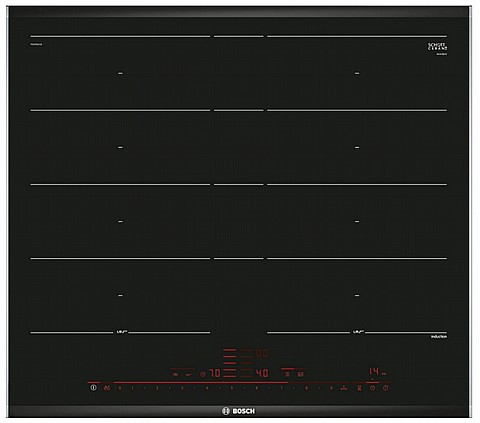The width and height of the screenshot is (480, 423).
Task: Tap the FlexInduction link symbol on right zone
Action: pyautogui.click(x=357, y=332)
